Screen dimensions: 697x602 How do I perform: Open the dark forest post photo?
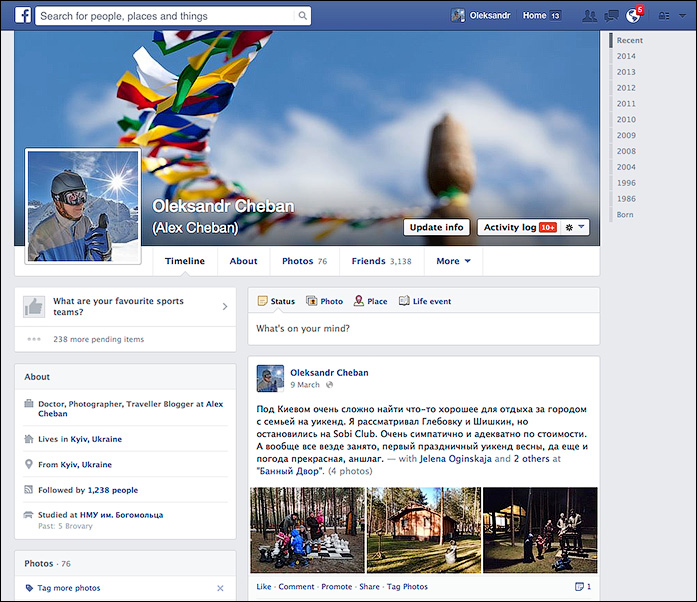click(540, 530)
